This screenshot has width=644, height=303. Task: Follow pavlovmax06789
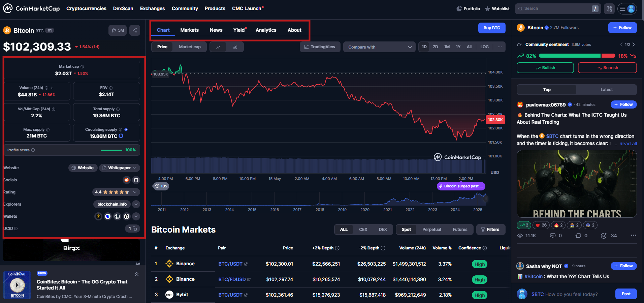pos(623,104)
